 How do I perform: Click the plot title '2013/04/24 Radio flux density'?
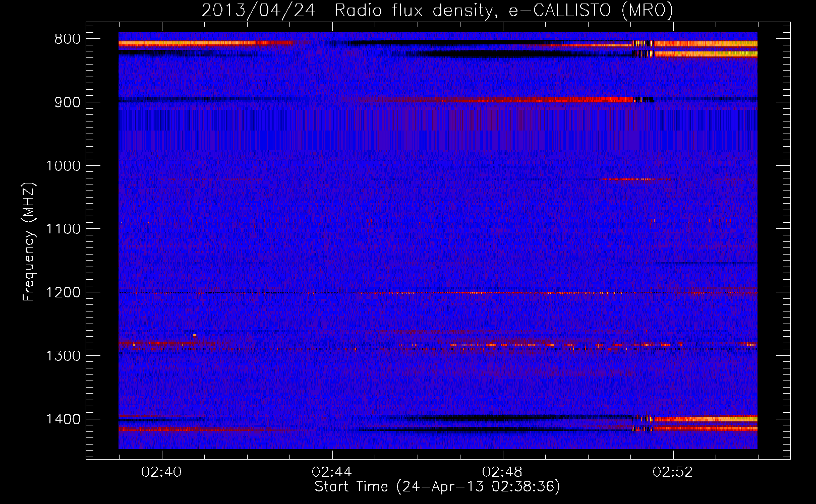437,11
